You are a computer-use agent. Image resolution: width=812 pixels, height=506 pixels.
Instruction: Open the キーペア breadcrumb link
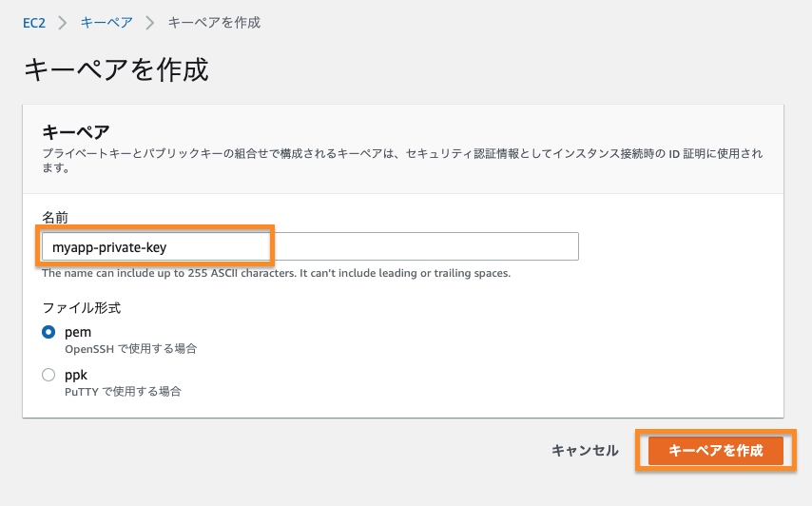click(106, 22)
